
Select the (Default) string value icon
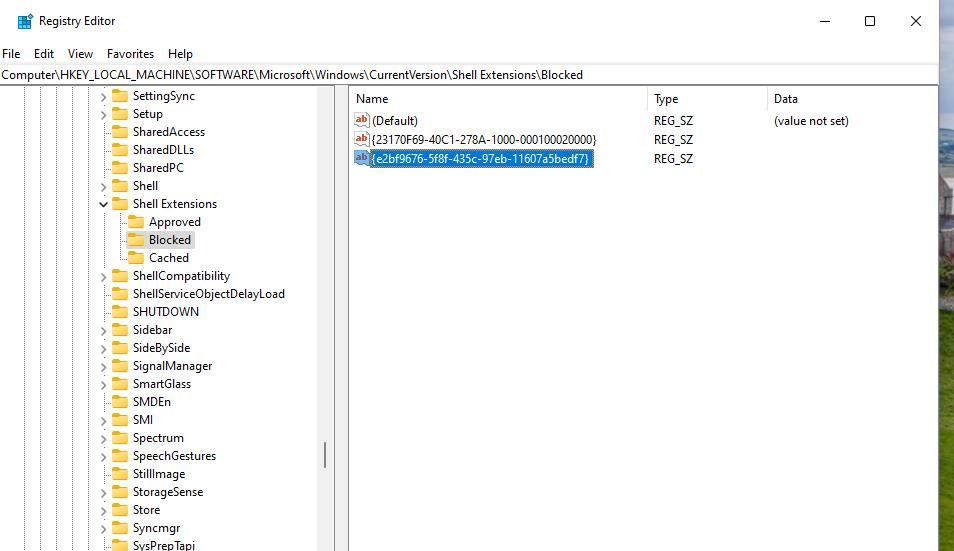pos(362,120)
